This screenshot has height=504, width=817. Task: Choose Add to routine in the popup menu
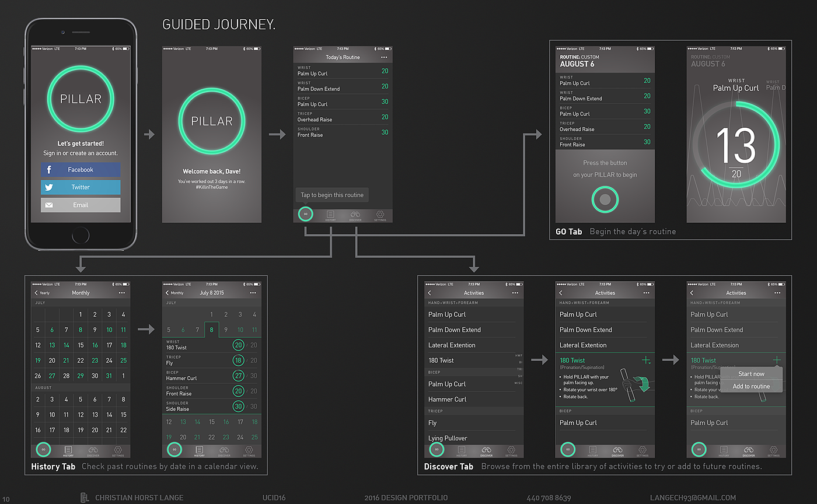(x=751, y=386)
